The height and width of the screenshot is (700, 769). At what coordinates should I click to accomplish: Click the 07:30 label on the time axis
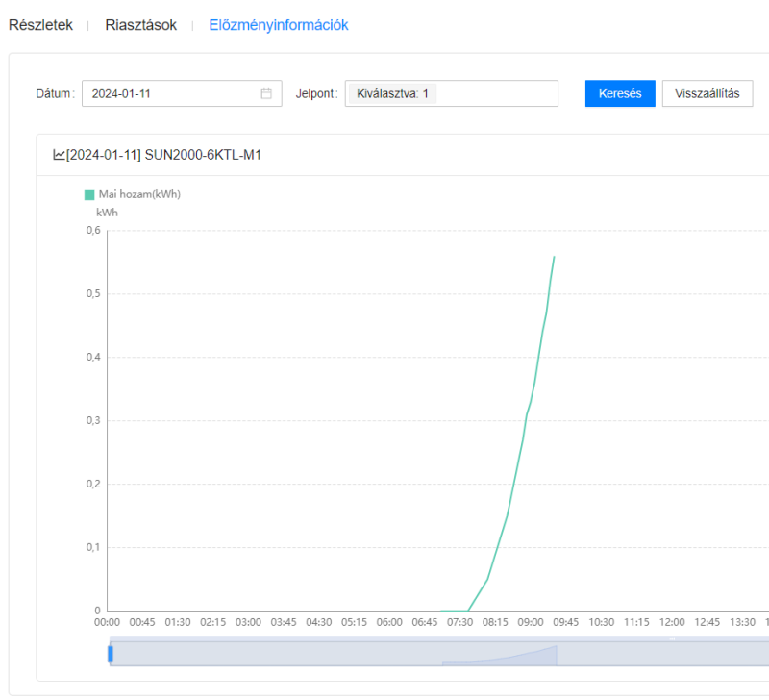click(x=460, y=622)
